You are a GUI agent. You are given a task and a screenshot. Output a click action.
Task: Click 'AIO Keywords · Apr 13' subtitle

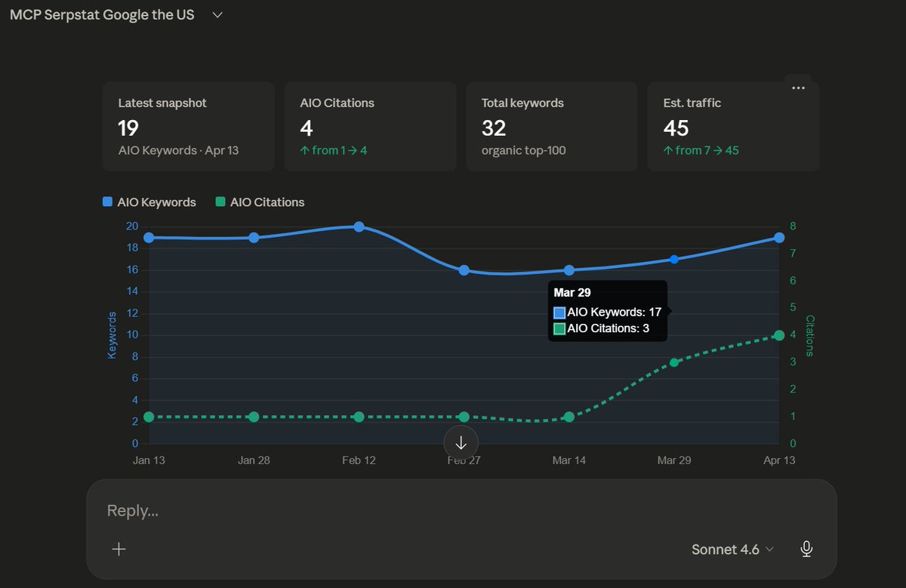click(178, 150)
